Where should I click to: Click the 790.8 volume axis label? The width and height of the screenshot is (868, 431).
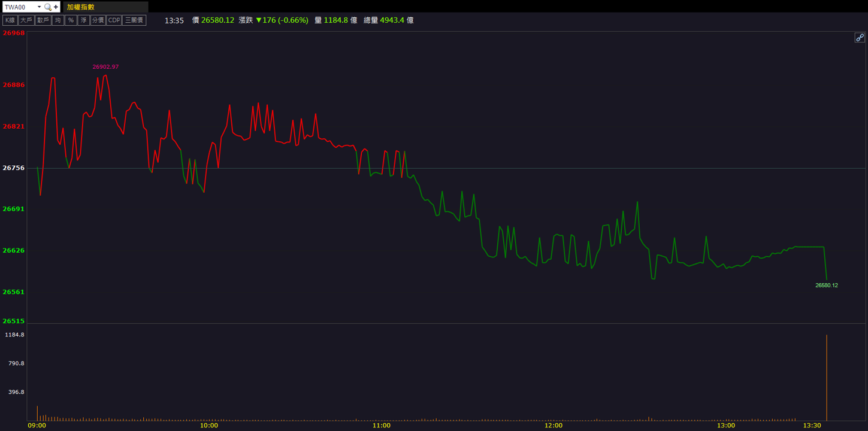16,363
